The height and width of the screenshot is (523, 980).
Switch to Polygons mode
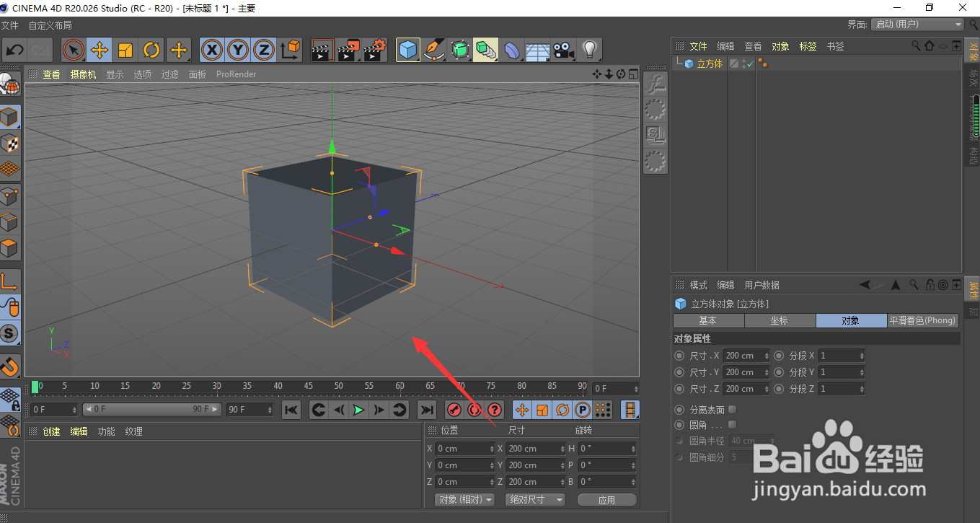click(x=9, y=248)
